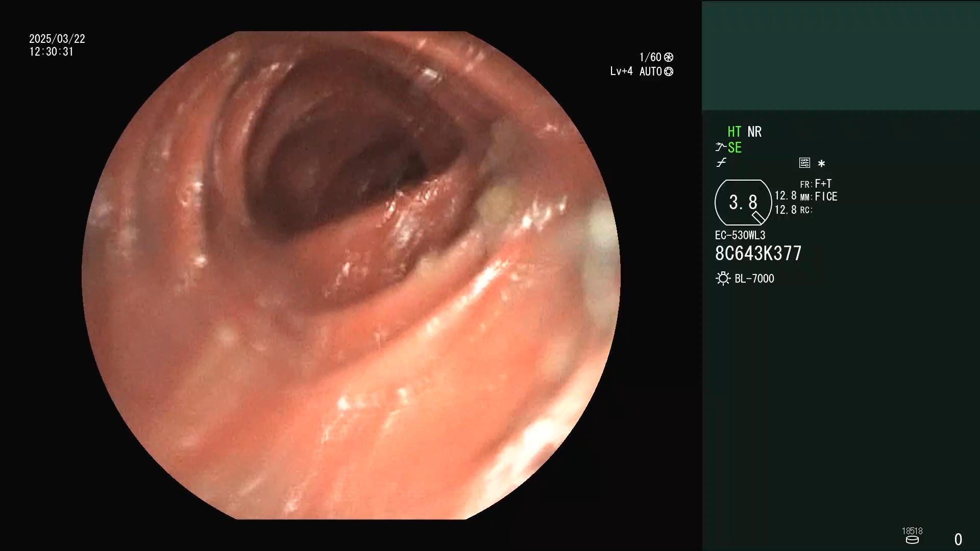The width and height of the screenshot is (980, 551).
Task: Click the Lv+4 brightness level
Action: 621,71
